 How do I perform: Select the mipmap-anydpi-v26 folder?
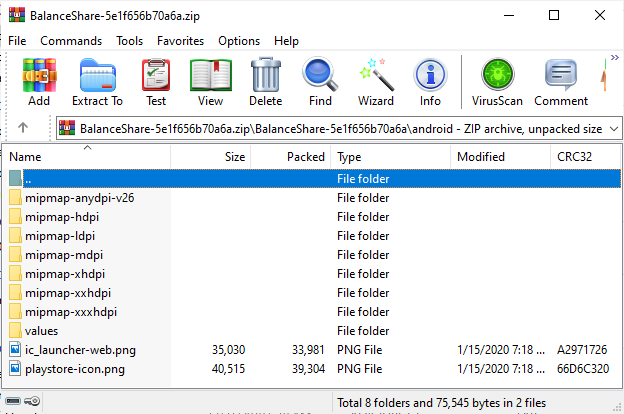point(314,198)
